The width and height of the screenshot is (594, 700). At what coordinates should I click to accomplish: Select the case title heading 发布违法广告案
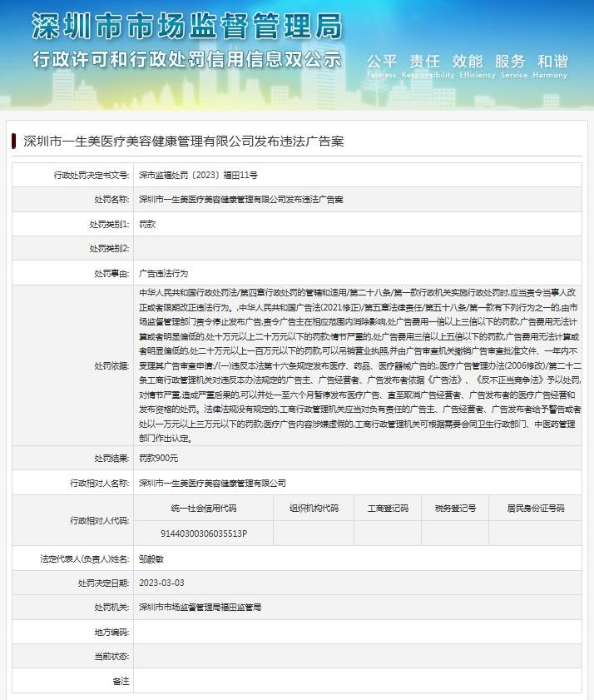point(183,141)
